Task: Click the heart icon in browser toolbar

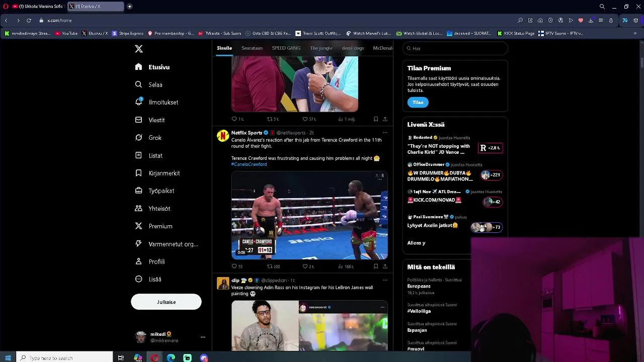Action: tap(581, 20)
